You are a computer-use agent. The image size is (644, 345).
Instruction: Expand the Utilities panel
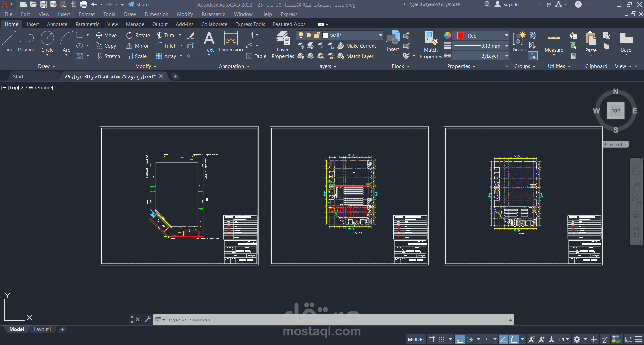click(x=559, y=66)
